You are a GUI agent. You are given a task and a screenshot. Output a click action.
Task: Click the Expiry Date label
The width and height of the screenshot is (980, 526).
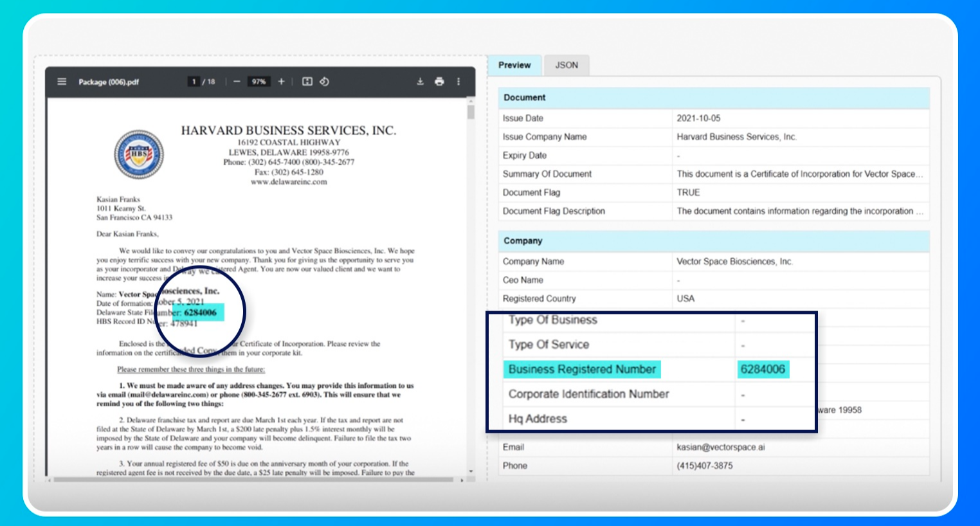(525, 156)
